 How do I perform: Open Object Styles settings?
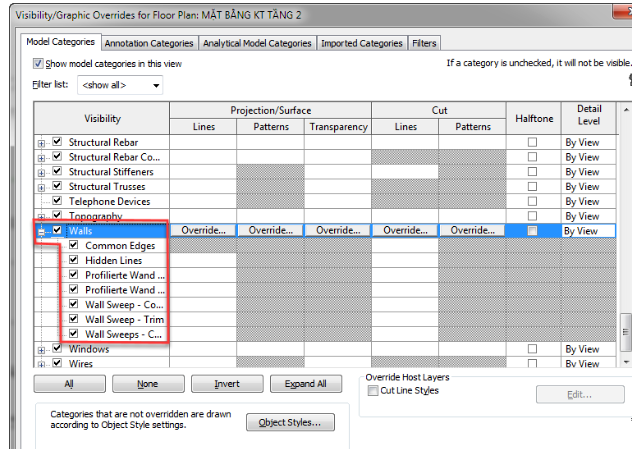point(290,423)
